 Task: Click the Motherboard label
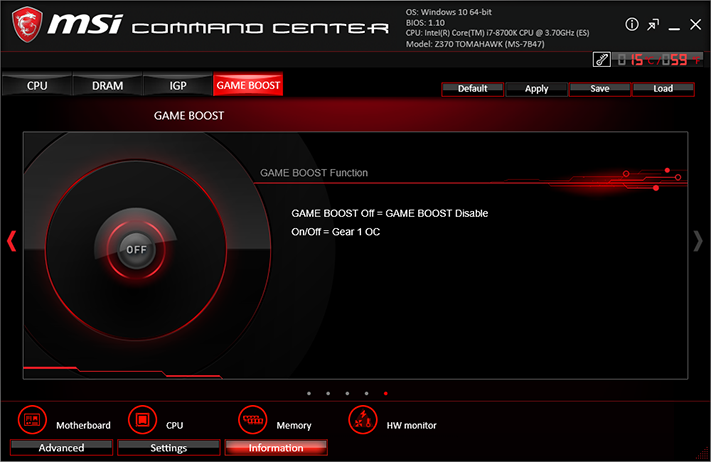[83, 425]
